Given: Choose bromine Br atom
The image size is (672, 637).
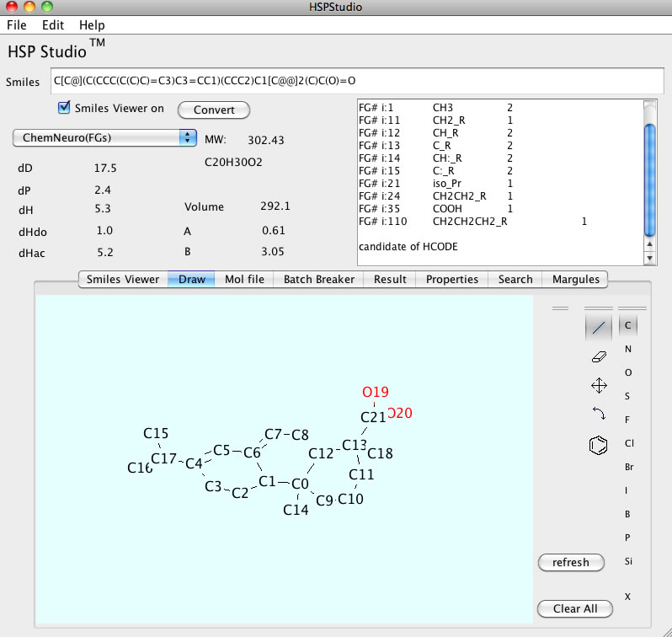Looking at the screenshot, I should pos(629,467).
